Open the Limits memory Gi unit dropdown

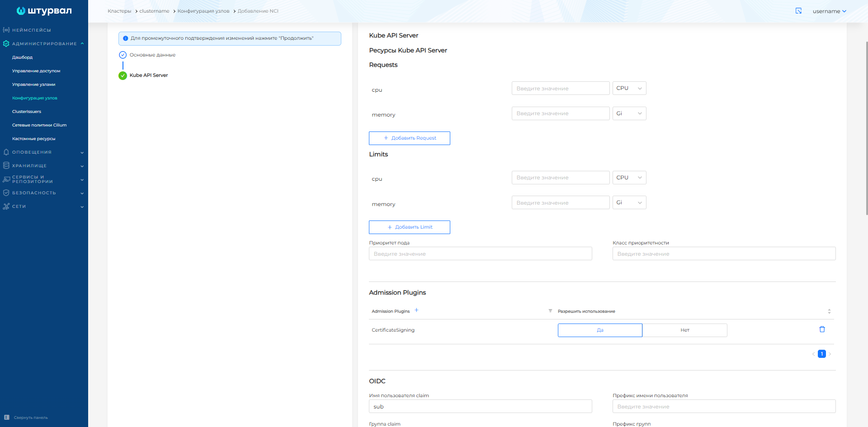629,202
